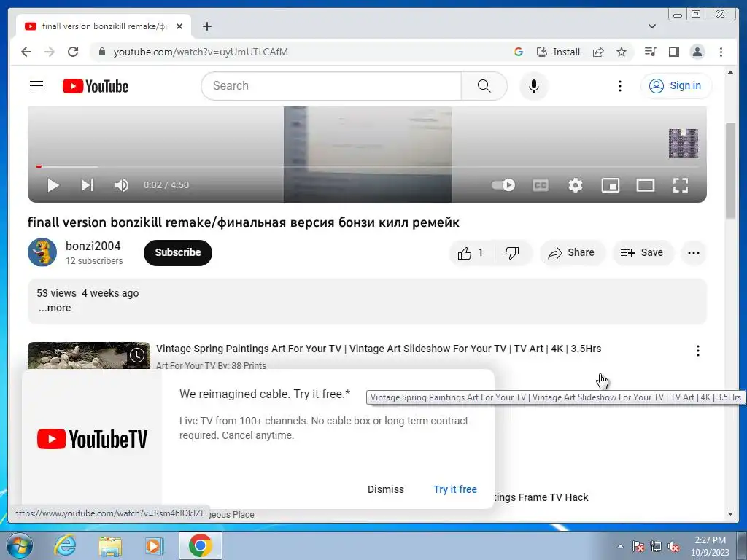Open Windows Explorer from taskbar
747x560 pixels.
(x=110, y=545)
